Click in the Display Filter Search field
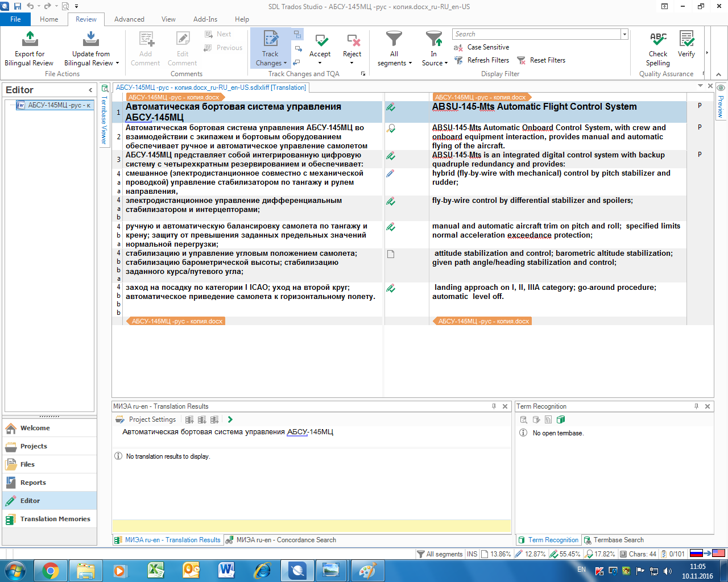 click(x=536, y=34)
